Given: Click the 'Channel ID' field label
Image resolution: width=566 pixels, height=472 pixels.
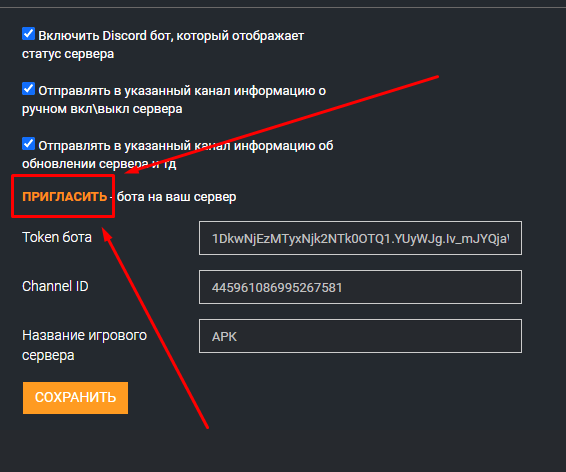Looking at the screenshot, I should 55,287.
